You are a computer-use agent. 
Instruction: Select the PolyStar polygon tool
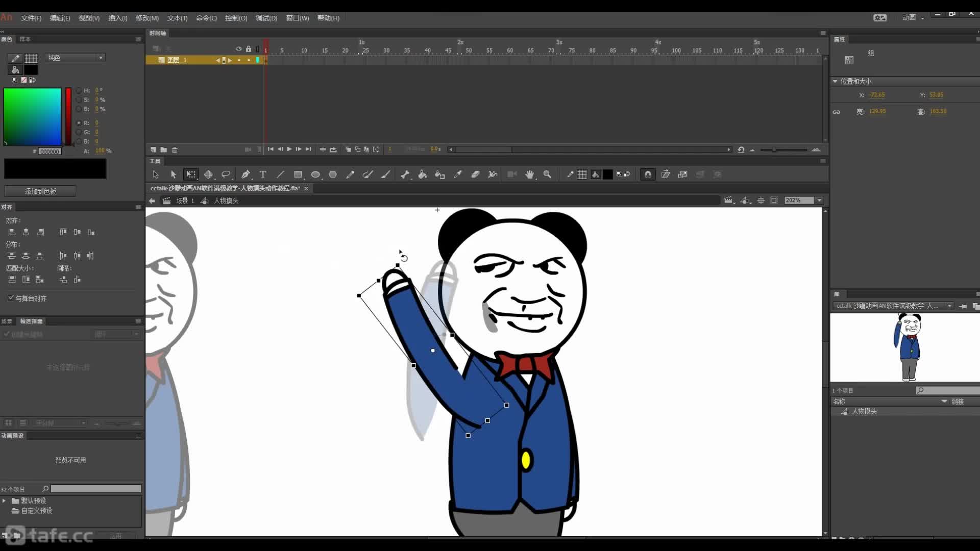coord(333,174)
